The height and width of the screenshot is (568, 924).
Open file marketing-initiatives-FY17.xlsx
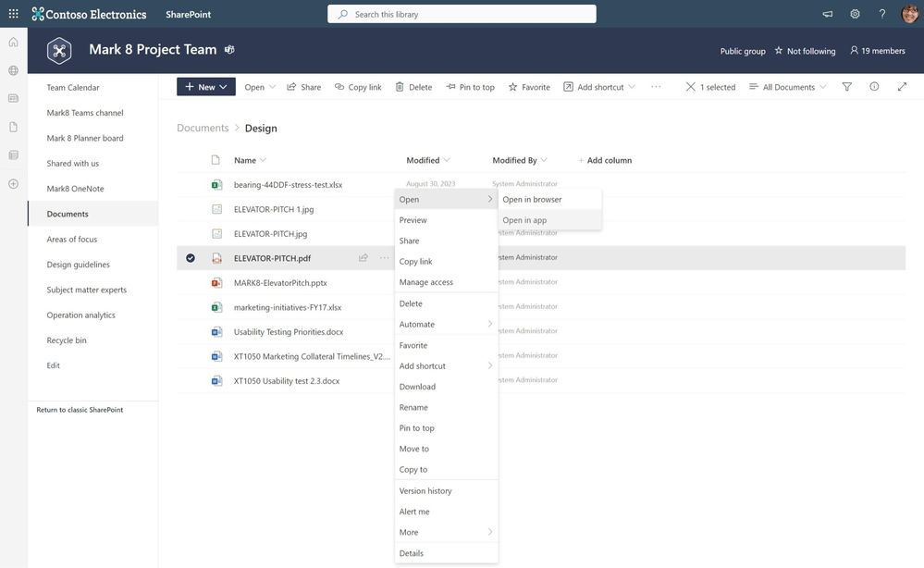(x=288, y=307)
